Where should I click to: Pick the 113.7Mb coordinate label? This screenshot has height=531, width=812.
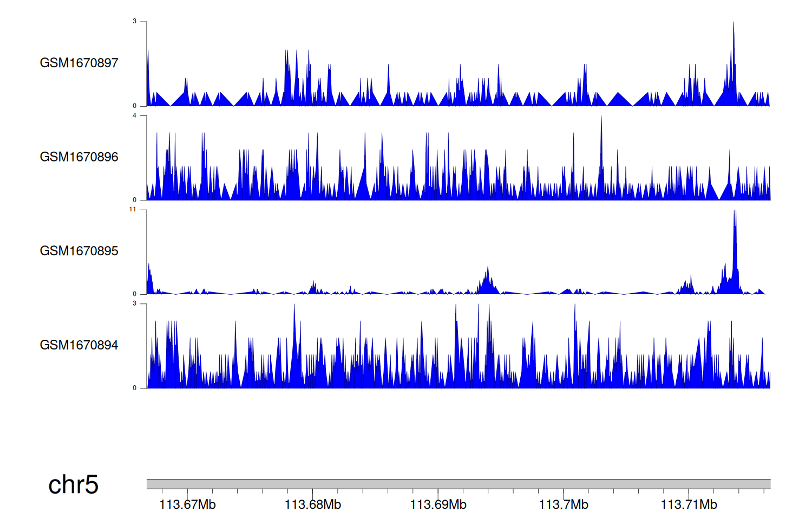pos(564,505)
